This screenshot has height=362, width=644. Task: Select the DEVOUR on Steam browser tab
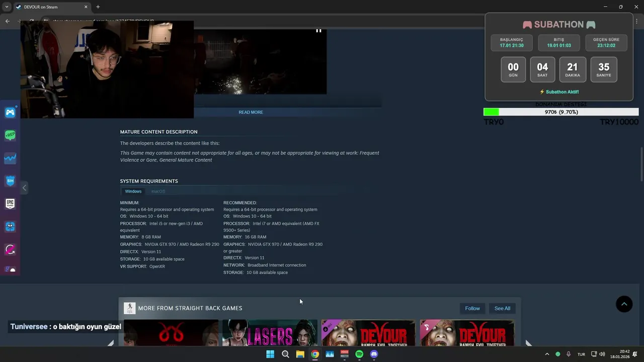coord(50,7)
